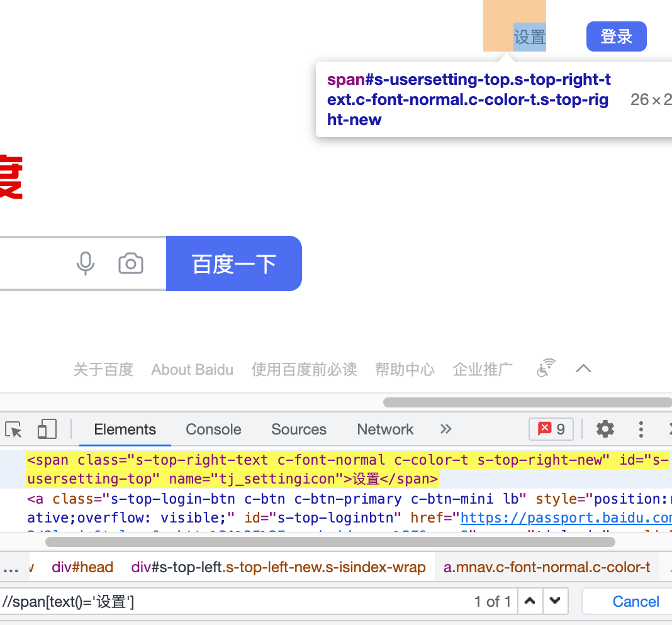
Task: Click the 登录 login button
Action: (x=616, y=36)
